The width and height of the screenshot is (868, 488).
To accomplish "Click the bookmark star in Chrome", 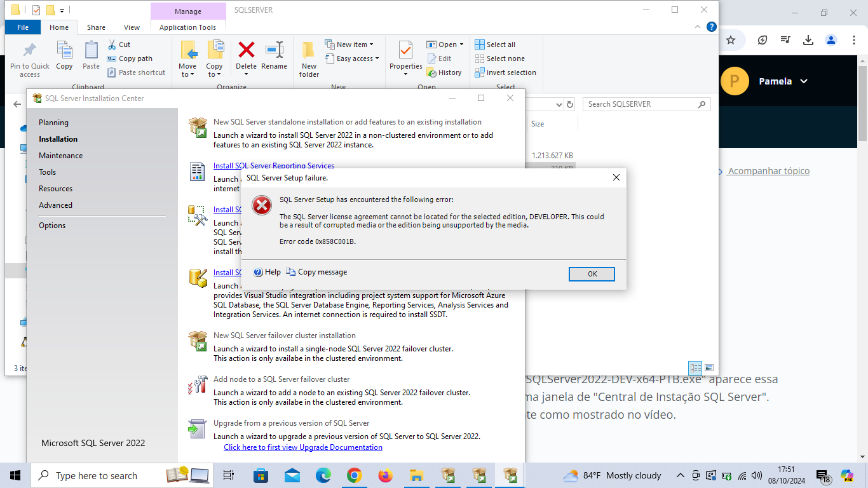I will click(731, 40).
